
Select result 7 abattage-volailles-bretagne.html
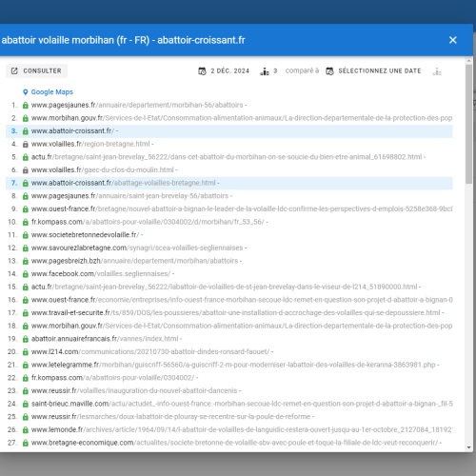(x=229, y=183)
